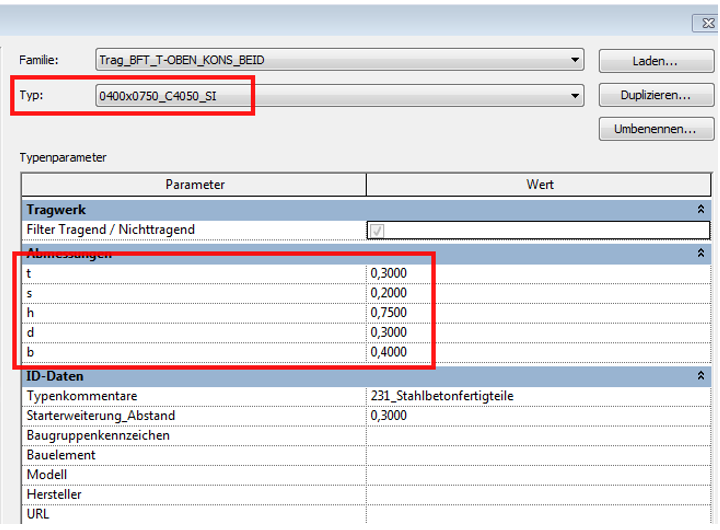Open the Typ dropdown list
Image resolution: width=720 pixels, height=530 pixels.
point(574,96)
